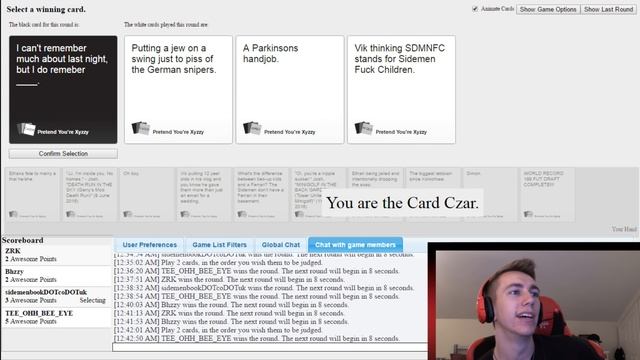
Task: Click chat line at 12:40:03 AM Bhzzy wins
Action: pyautogui.click(x=231, y=305)
